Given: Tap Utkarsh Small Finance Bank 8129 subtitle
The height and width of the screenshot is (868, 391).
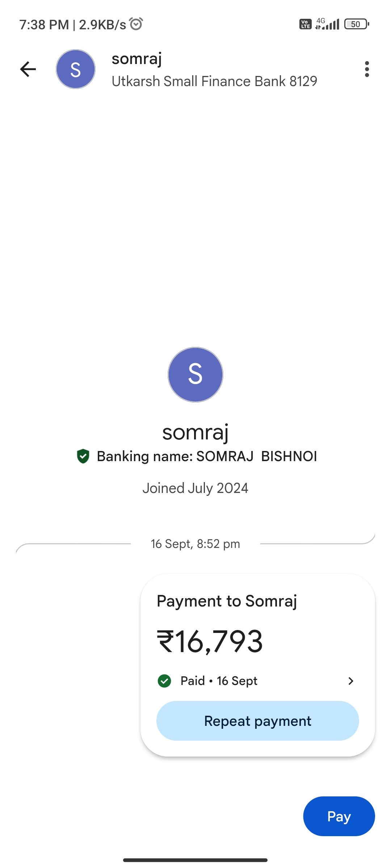Looking at the screenshot, I should 214,81.
